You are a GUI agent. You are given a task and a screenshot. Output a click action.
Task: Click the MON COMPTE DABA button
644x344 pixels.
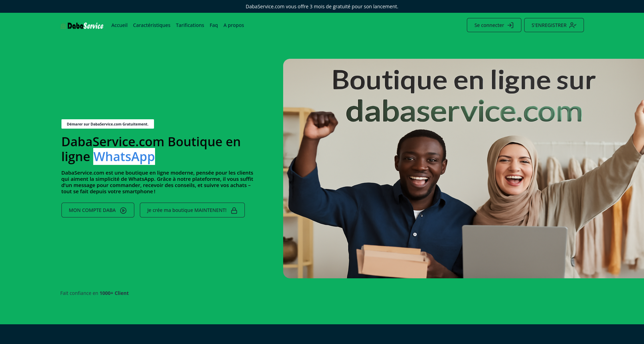click(98, 210)
